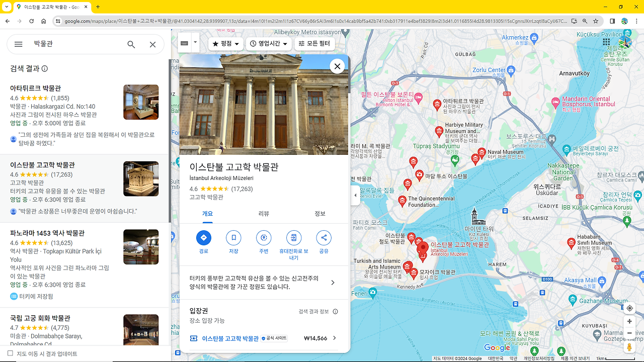Click the search magnifier icon

pyautogui.click(x=131, y=44)
